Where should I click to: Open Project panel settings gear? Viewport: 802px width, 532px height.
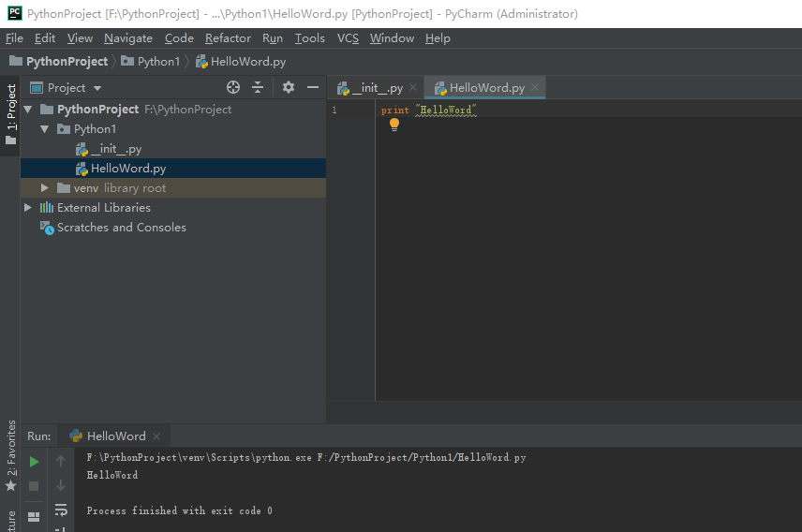[x=289, y=87]
